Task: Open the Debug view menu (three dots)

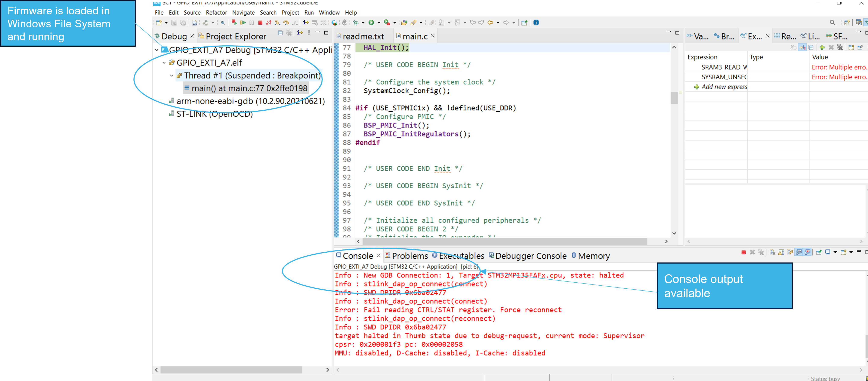Action: click(x=309, y=33)
